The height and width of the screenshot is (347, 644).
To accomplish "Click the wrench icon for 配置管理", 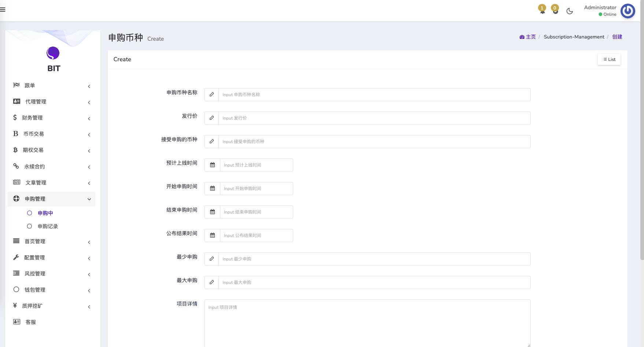I will tap(16, 257).
